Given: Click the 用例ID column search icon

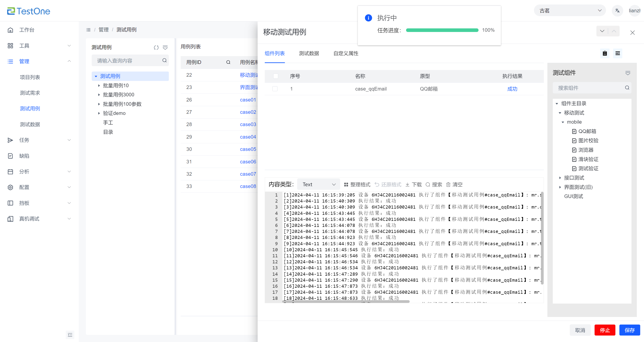Looking at the screenshot, I should (228, 62).
